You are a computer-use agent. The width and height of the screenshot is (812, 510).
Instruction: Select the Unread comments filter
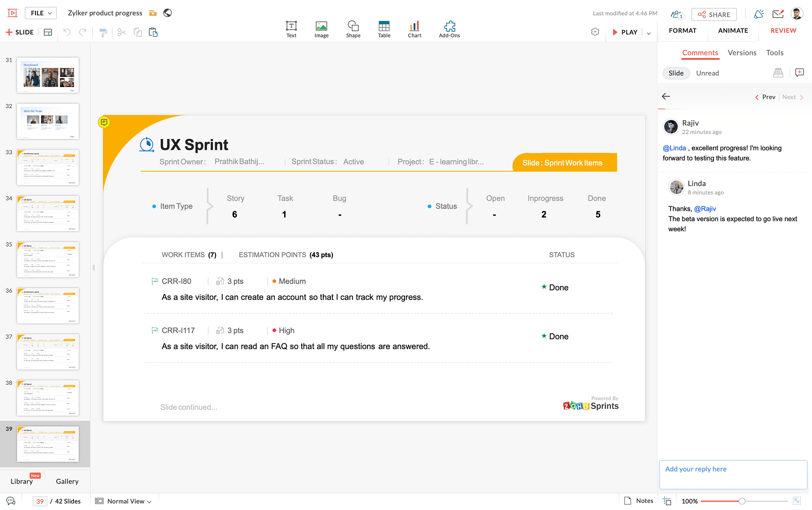[x=707, y=73]
